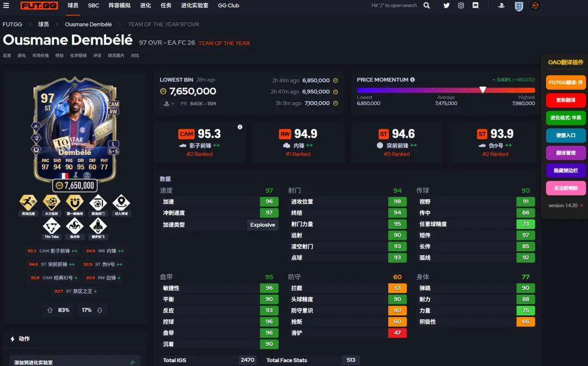The width and height of the screenshot is (588, 366).
Task: Open the Twitter link icon
Action: point(446,5)
